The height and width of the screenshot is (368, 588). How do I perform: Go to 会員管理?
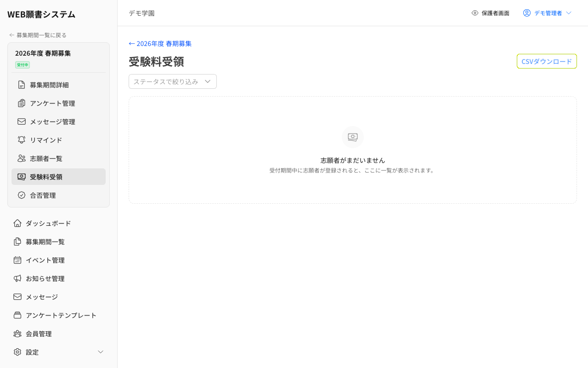click(x=59, y=333)
